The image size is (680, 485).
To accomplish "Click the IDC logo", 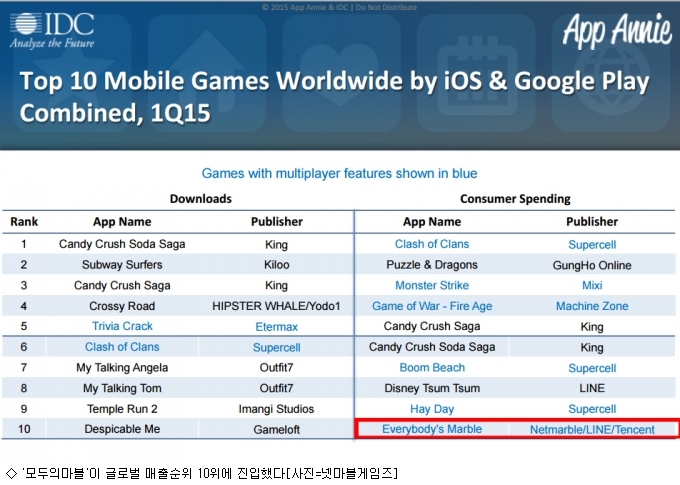I will click(52, 30).
